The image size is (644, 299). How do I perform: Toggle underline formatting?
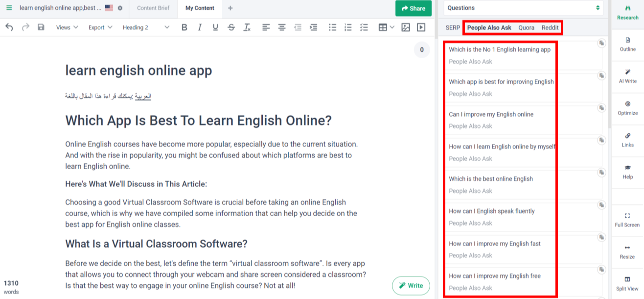[x=215, y=27]
